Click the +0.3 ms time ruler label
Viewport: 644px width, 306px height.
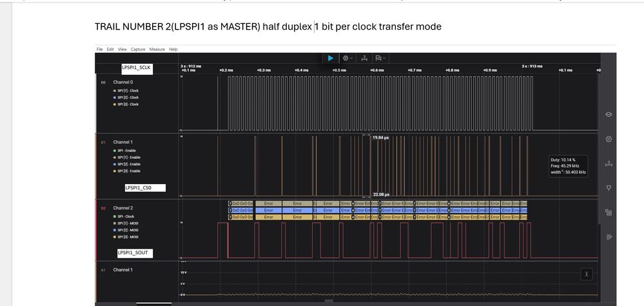click(x=263, y=70)
